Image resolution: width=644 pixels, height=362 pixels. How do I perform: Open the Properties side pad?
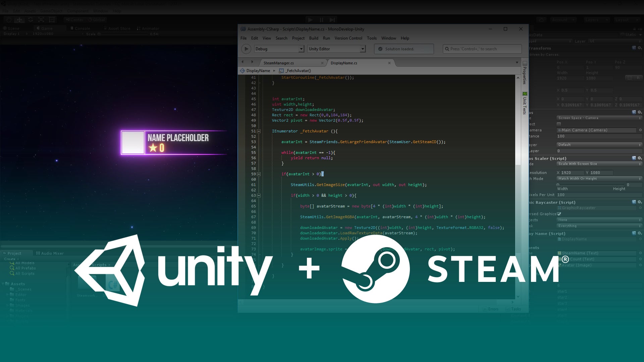(x=525, y=73)
